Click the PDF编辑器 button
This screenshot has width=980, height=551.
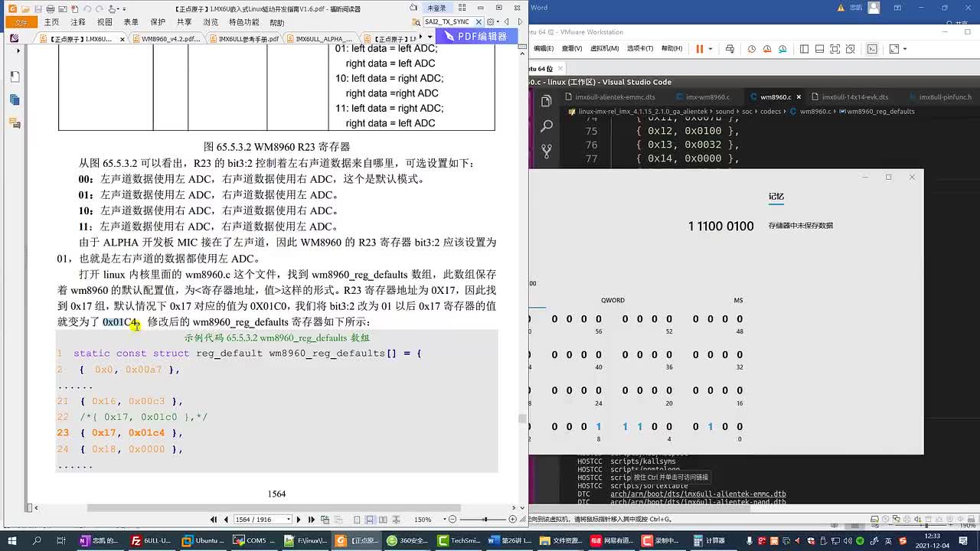(476, 36)
